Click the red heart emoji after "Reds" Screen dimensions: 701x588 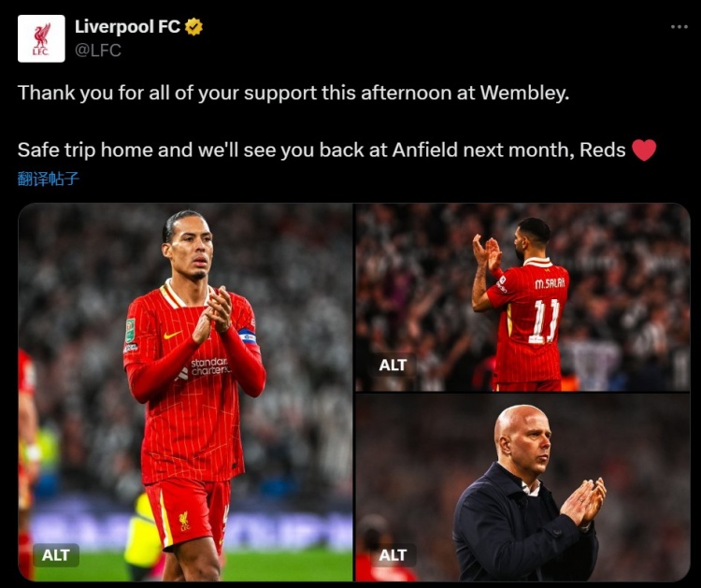[x=644, y=150]
